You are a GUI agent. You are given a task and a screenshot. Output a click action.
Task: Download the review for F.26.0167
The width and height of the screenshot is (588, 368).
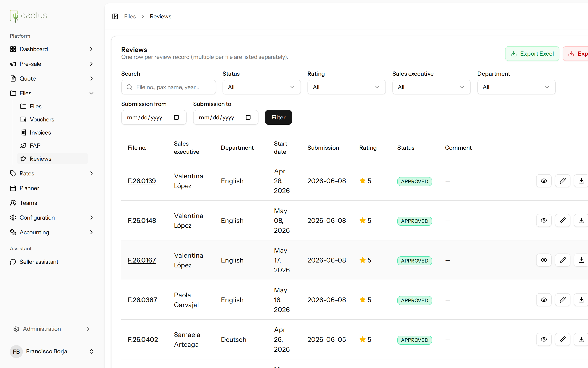(x=581, y=260)
